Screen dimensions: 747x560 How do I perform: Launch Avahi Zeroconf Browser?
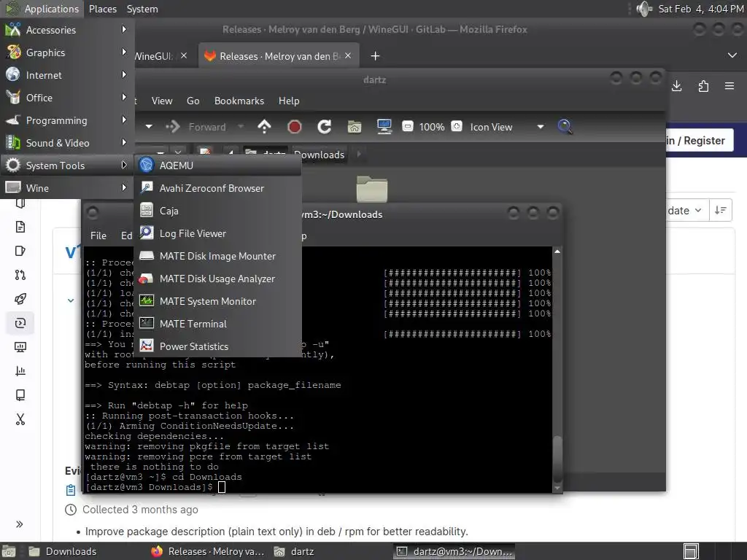coord(217,188)
